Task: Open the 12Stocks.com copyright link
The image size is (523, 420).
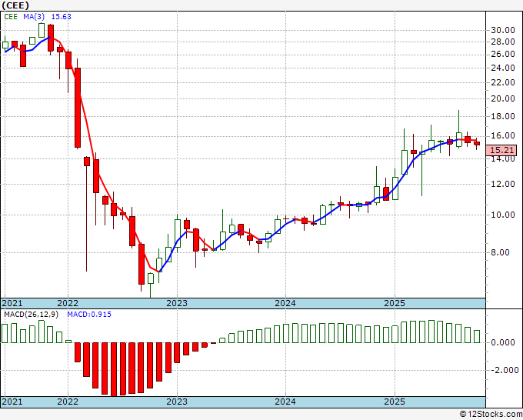Action: pos(491,415)
